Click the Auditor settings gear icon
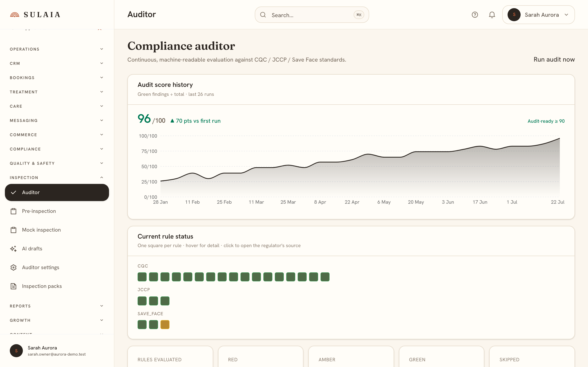This screenshot has width=588, height=367. [x=14, y=268]
